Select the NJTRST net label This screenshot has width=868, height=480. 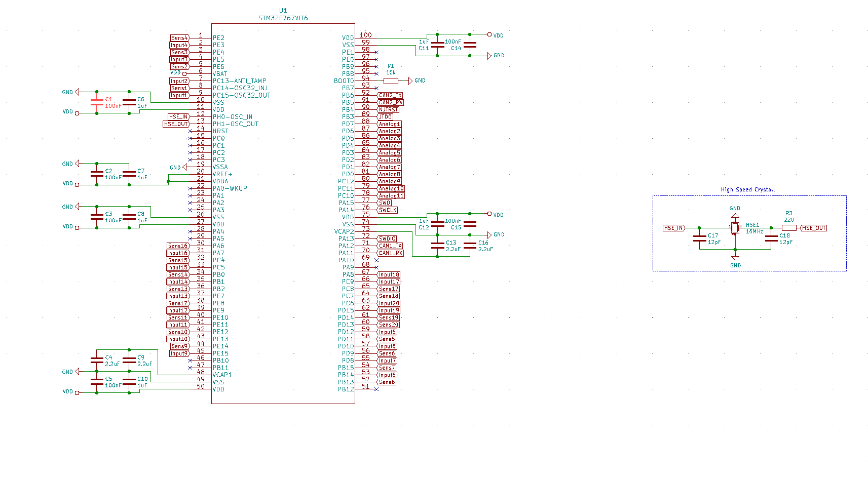click(x=388, y=109)
